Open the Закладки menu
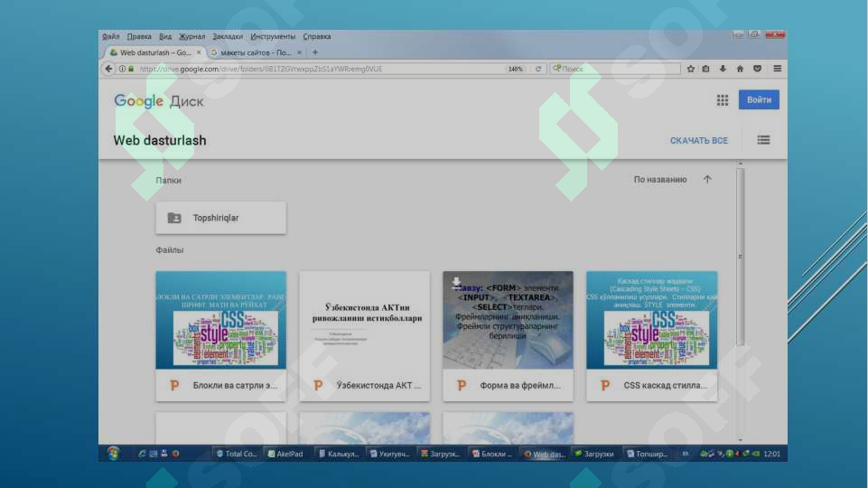This screenshot has width=868, height=488. click(x=228, y=36)
